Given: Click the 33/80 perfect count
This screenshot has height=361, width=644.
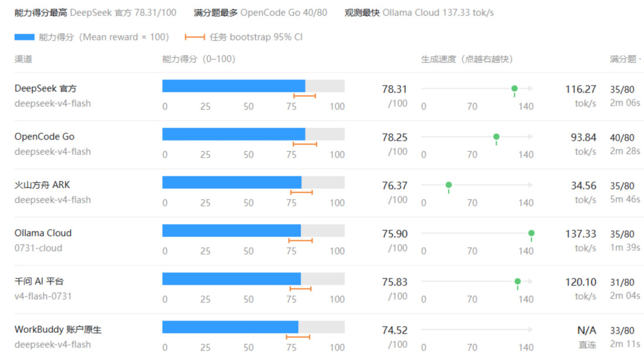Looking at the screenshot, I should [x=622, y=331].
